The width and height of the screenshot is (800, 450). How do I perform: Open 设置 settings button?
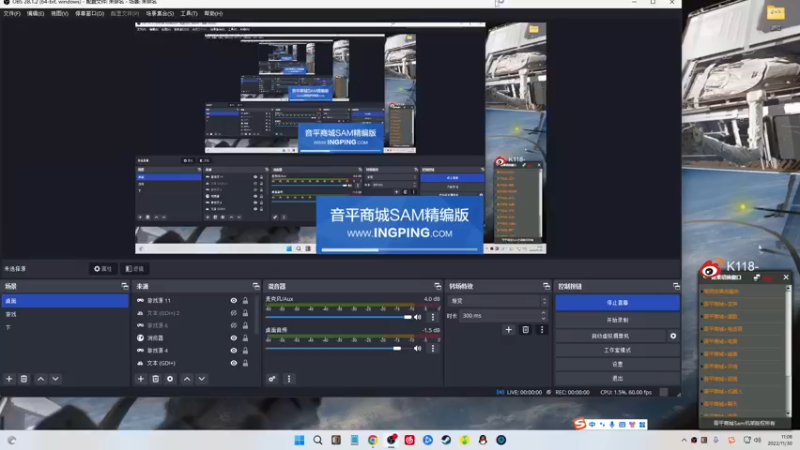click(617, 364)
